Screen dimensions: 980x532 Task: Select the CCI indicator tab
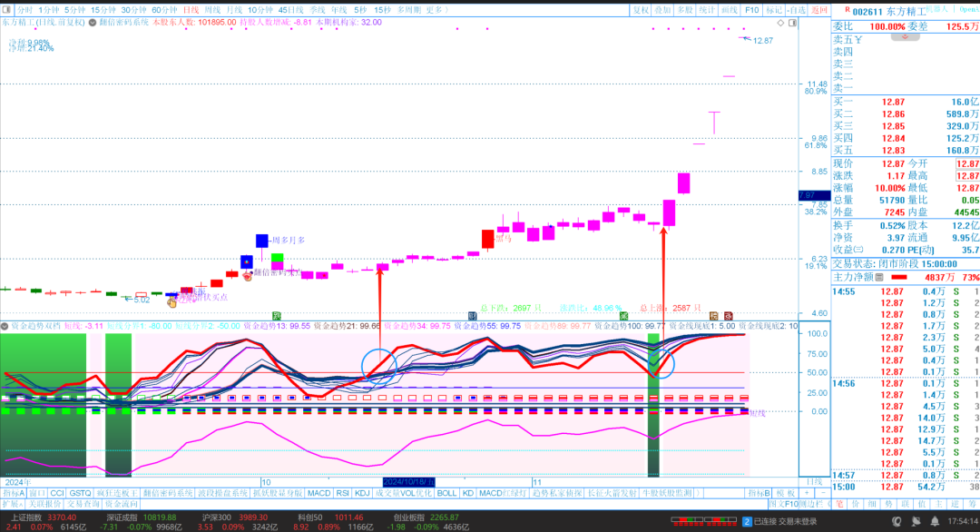[57, 493]
